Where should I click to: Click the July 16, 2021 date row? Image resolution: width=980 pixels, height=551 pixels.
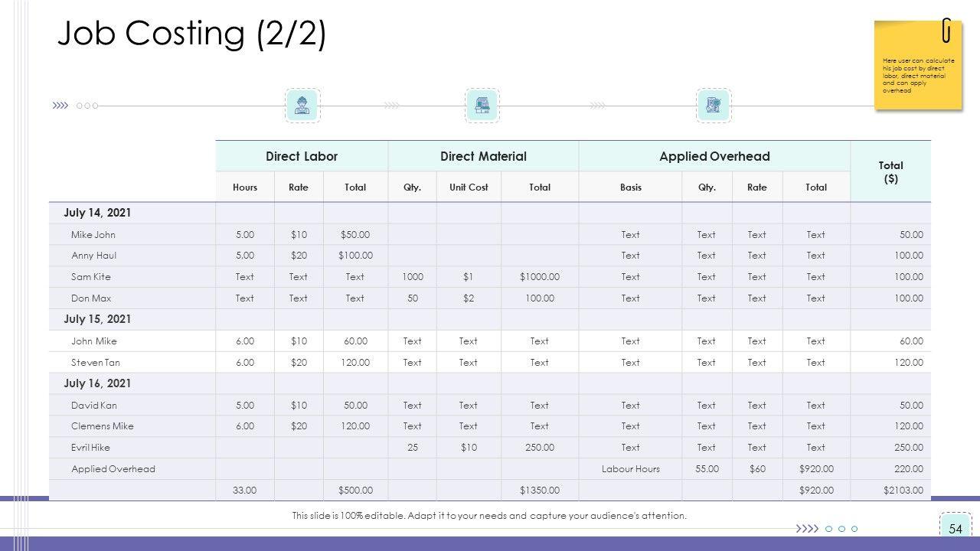point(97,383)
